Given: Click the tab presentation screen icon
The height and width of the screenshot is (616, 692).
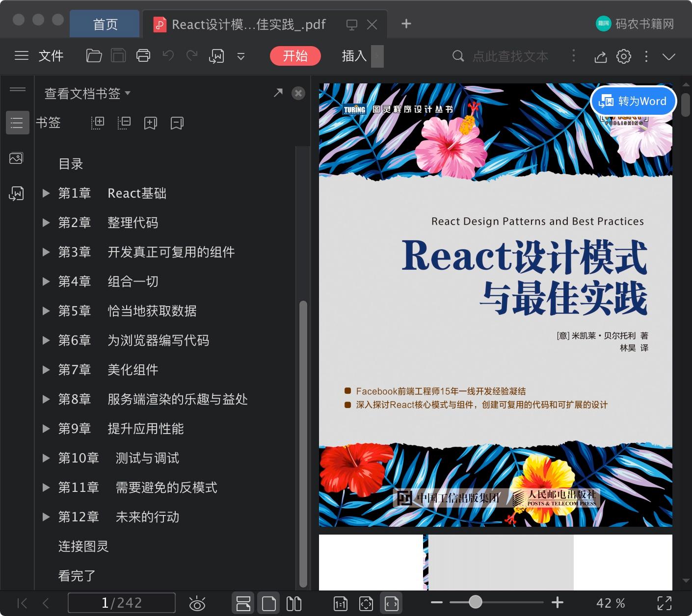Looking at the screenshot, I should pos(351,25).
